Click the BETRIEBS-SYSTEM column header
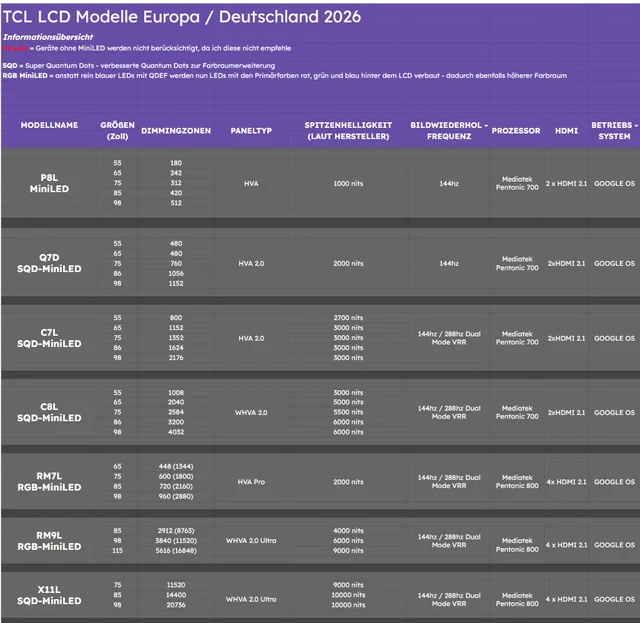This screenshot has height=623, width=640. [x=614, y=131]
